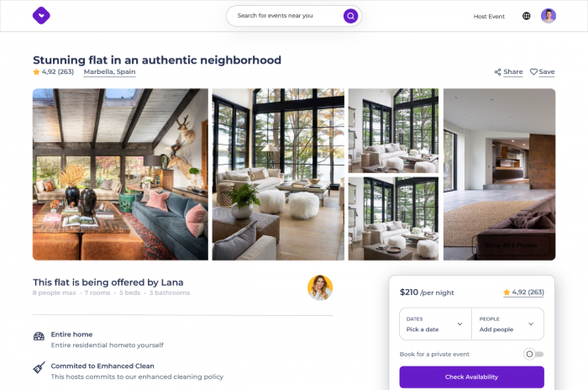Click the purple heart logo
The image size is (588, 390).
(41, 16)
